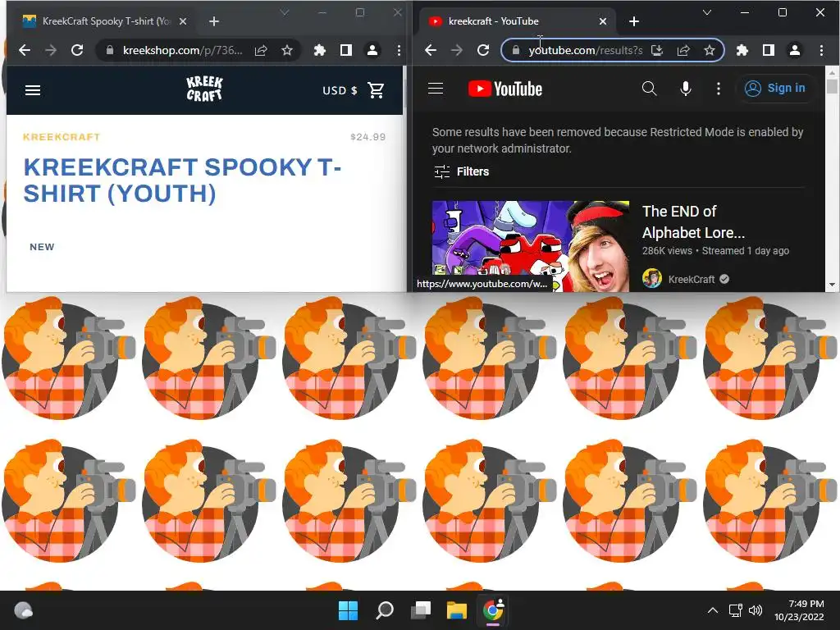The image size is (840, 630).
Task: Click the NEW label on product page
Action: pyautogui.click(x=42, y=247)
